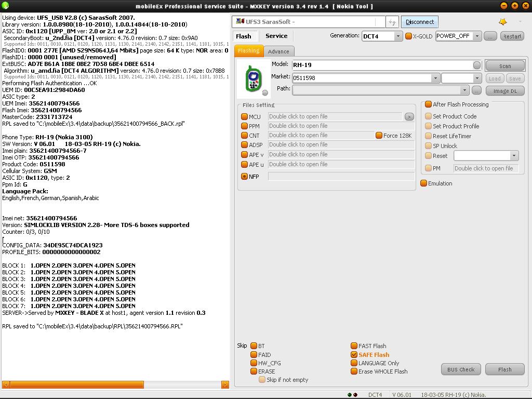This screenshot has width=532, height=399.
Task: Click ellipsis browse button beside Path
Action: (476, 90)
